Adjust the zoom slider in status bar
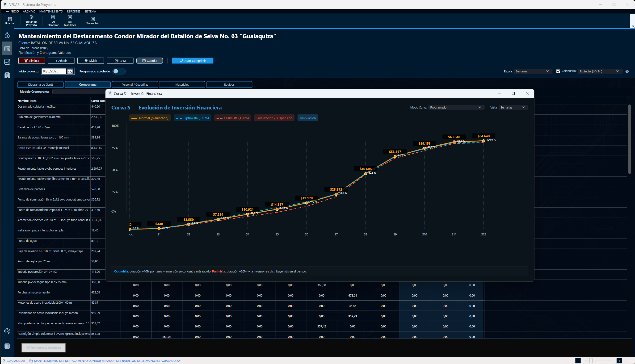This screenshot has height=364, width=635. [x=591, y=360]
